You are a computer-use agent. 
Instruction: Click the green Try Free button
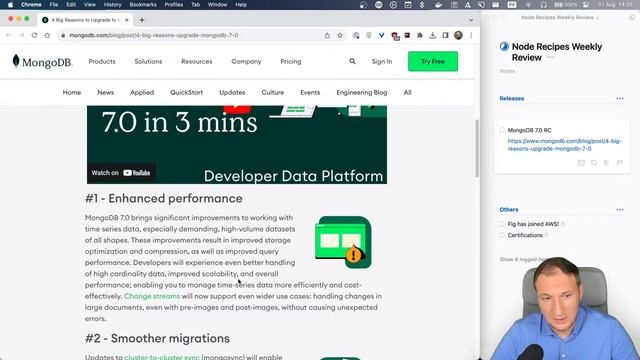(x=433, y=61)
